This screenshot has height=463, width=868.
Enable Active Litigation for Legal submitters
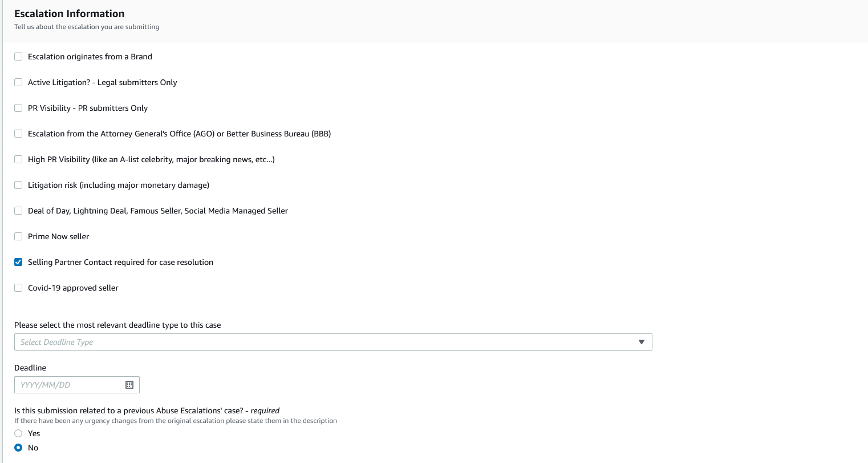pyautogui.click(x=18, y=82)
